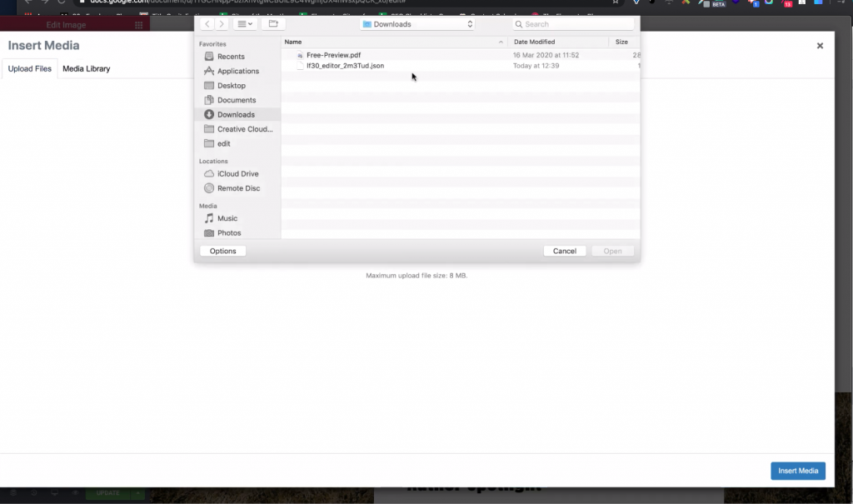Viewport: 853px width, 504px height.
Task: Select the Creative Cloud folder in sidebar
Action: point(244,129)
